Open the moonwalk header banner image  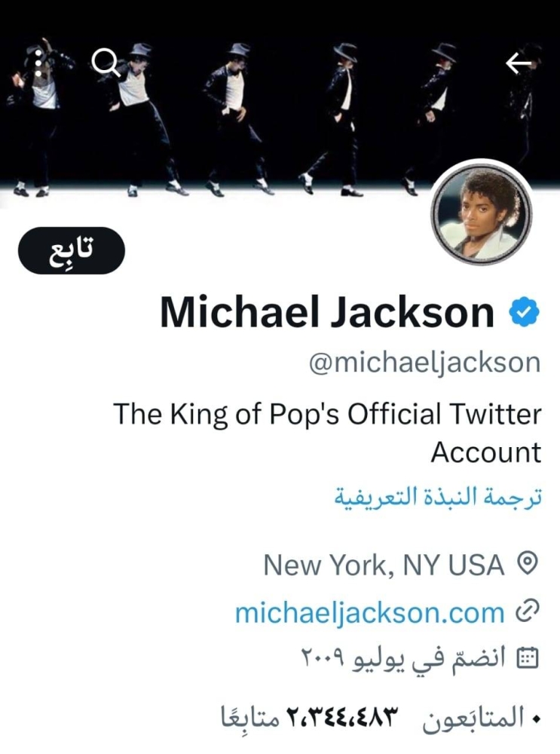click(280, 103)
